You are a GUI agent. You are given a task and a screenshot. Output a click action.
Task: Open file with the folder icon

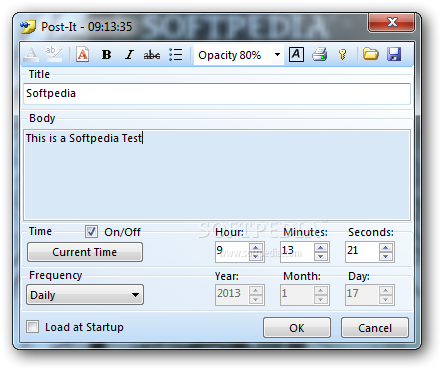coord(371,54)
